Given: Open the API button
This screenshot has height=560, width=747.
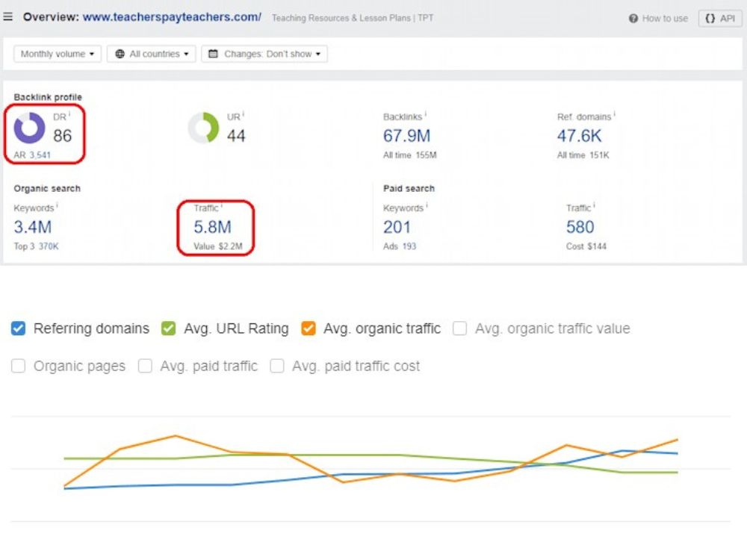Looking at the screenshot, I should [720, 19].
